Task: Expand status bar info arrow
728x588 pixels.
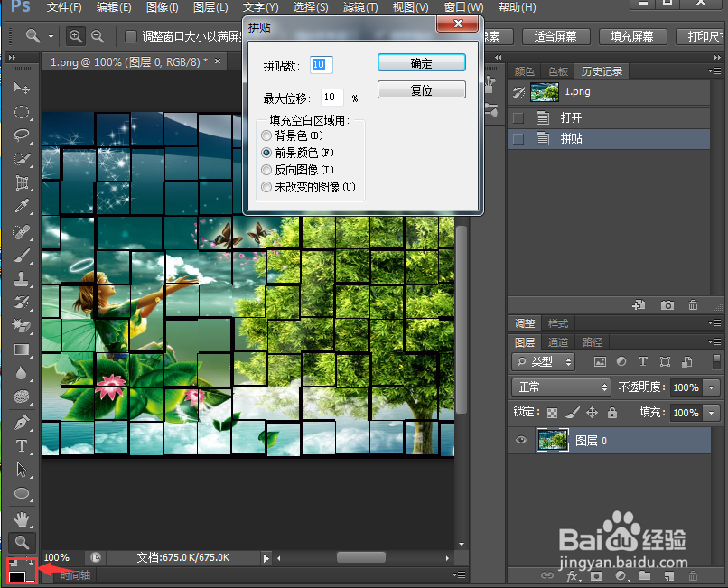Action: 266,558
